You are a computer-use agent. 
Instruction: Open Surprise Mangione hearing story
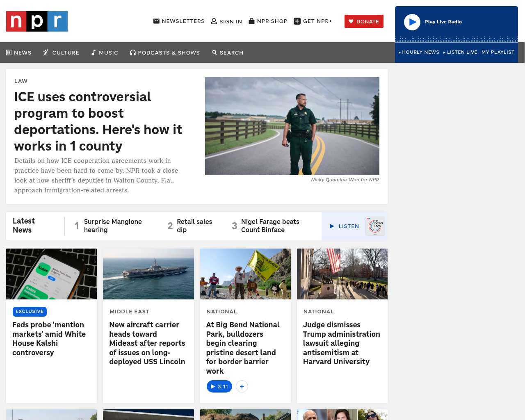113,226
